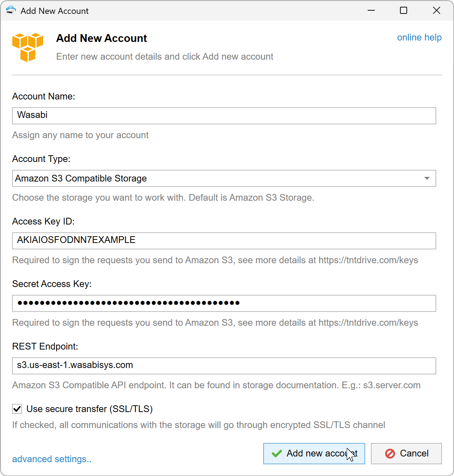454x476 pixels.
Task: Click the Cancel button
Action: click(x=406, y=454)
